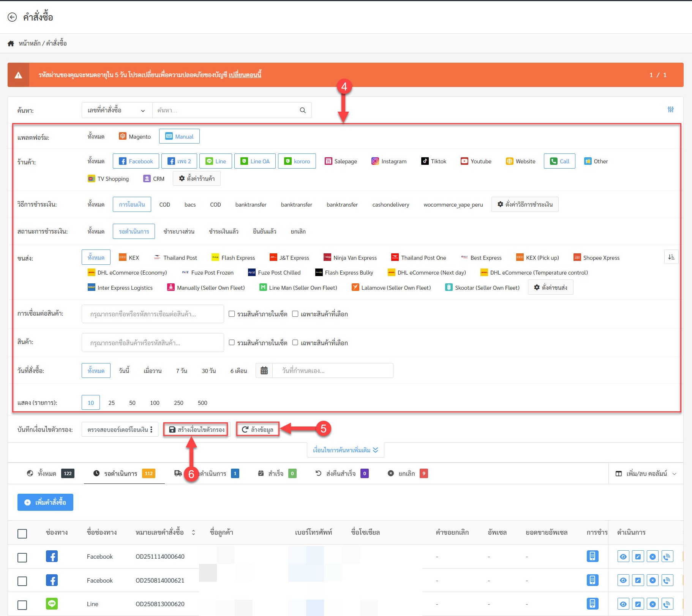View order OD251114000640 with eye icon

(623, 557)
